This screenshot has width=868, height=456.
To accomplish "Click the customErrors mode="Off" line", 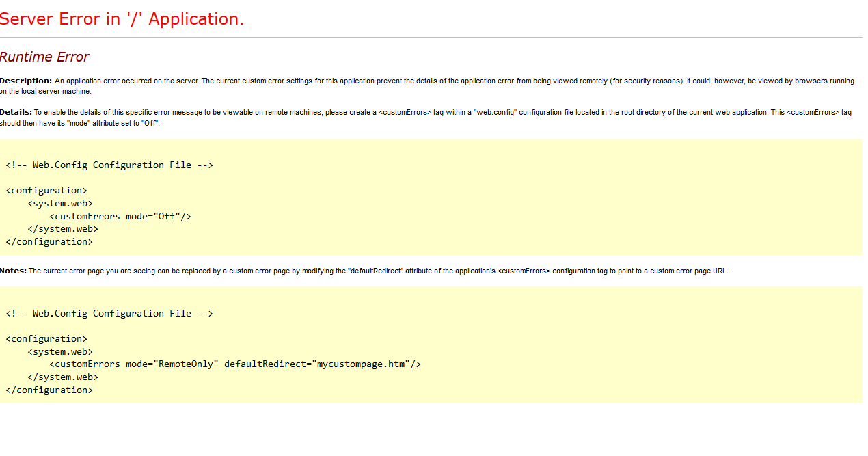I will point(120,216).
